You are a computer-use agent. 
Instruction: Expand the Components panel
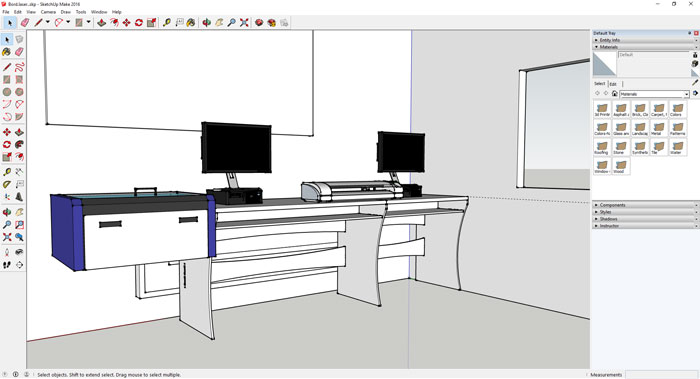coord(646,205)
